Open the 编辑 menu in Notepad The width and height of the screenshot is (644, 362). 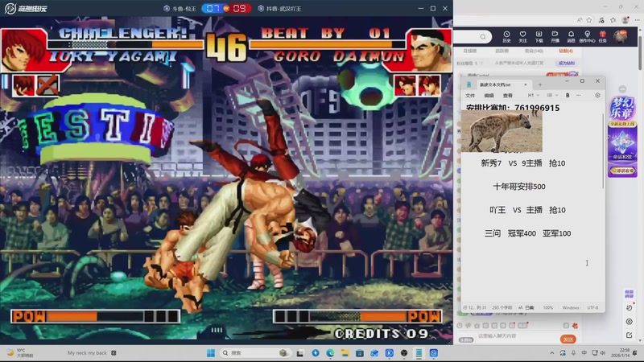tap(489, 96)
